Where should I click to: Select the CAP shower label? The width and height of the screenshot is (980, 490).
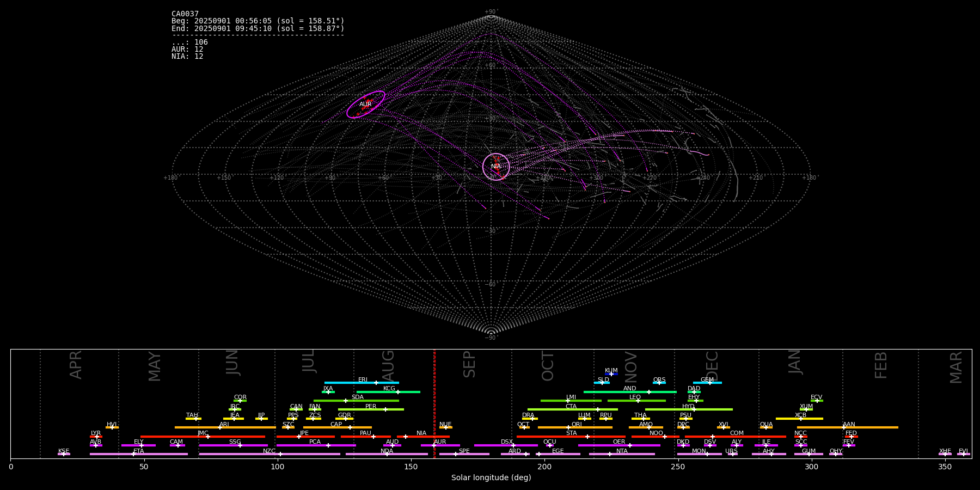(336, 425)
